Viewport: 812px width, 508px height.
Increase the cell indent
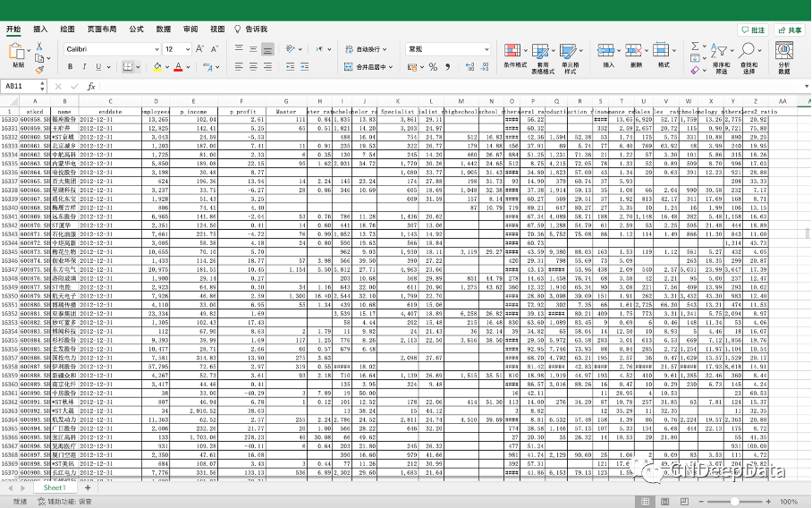pyautogui.click(x=304, y=66)
